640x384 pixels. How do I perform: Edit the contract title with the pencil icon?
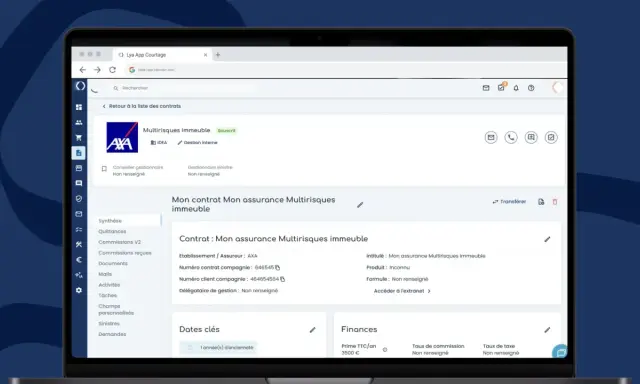360,205
